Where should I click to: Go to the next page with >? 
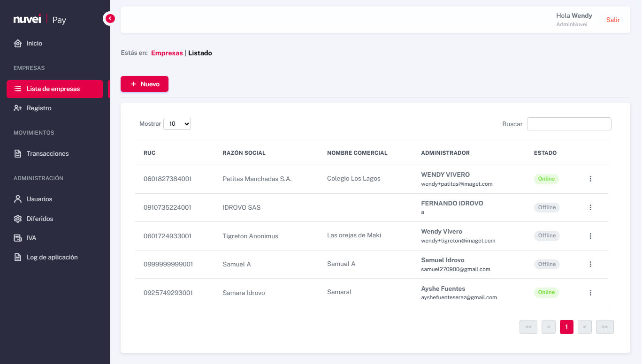584,326
